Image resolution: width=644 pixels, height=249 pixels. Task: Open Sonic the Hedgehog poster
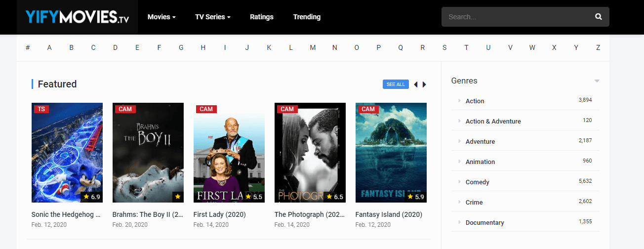pos(67,153)
